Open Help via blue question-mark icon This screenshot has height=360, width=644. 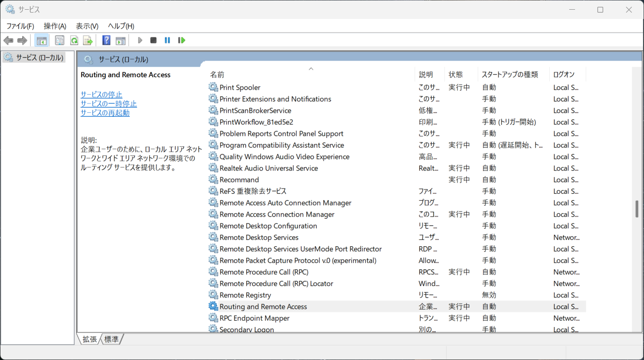[106, 40]
